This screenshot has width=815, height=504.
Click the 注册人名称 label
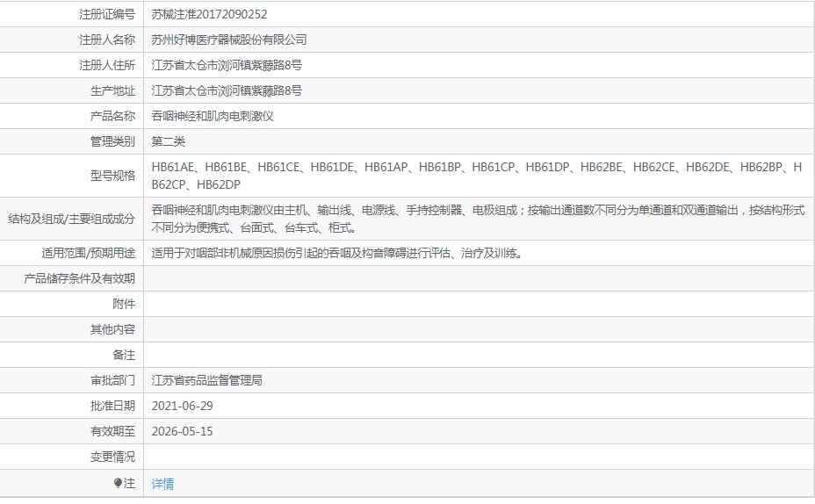(107, 40)
